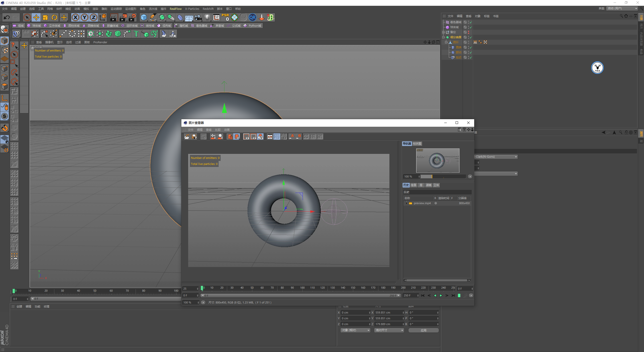Select the Rotate tool in top toolbar
Image resolution: width=644 pixels, height=352 pixels.
pos(54,17)
